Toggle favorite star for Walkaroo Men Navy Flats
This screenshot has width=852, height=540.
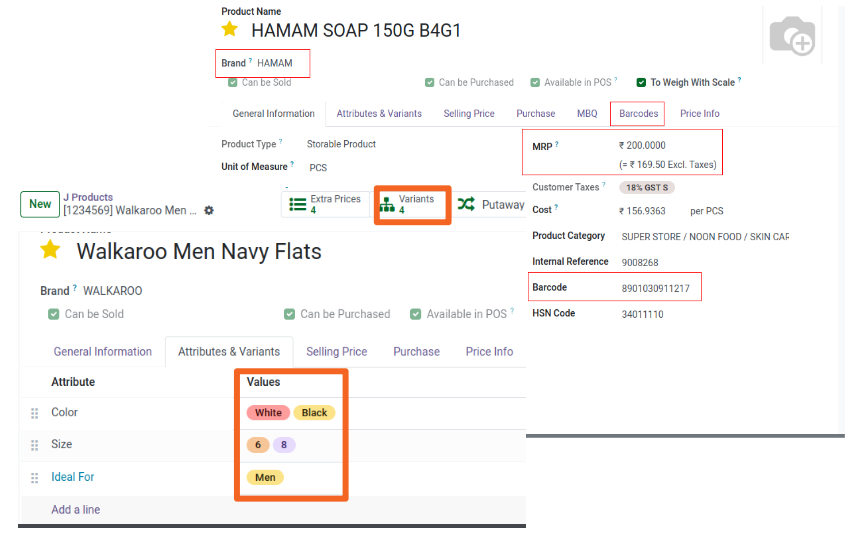click(x=50, y=250)
